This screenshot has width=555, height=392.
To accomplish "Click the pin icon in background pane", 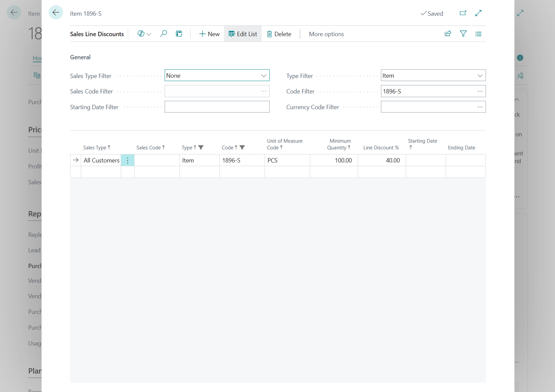I will tap(520, 76).
